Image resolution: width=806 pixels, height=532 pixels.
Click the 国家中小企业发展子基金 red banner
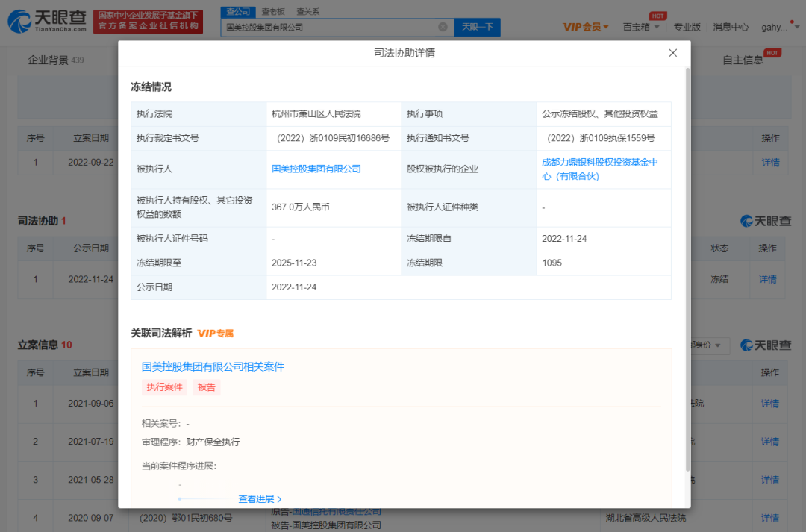(148, 22)
